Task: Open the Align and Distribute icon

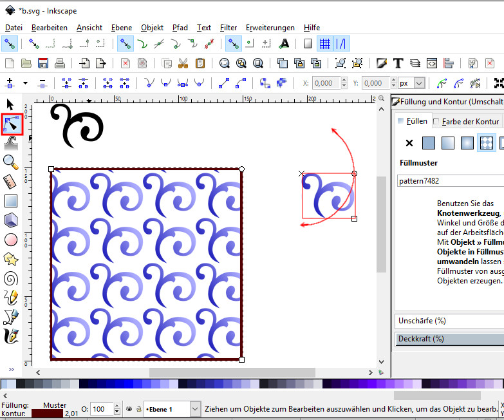Action: (448, 63)
